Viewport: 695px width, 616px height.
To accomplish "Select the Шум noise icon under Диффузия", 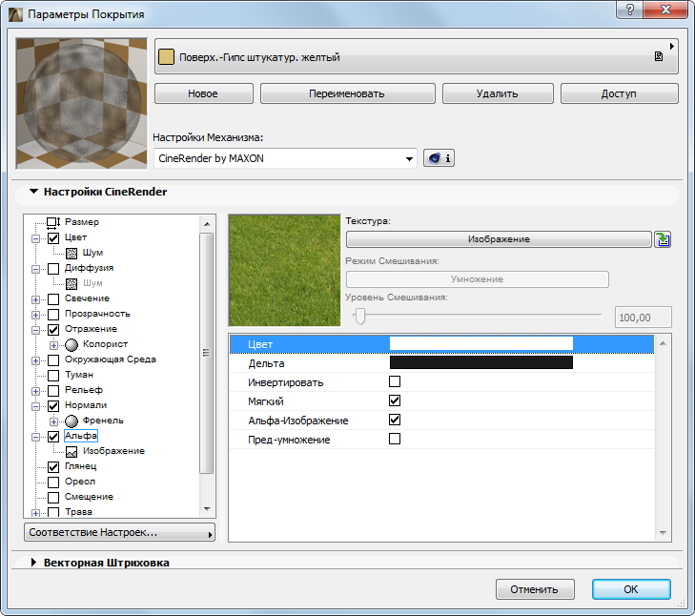I will (x=72, y=283).
